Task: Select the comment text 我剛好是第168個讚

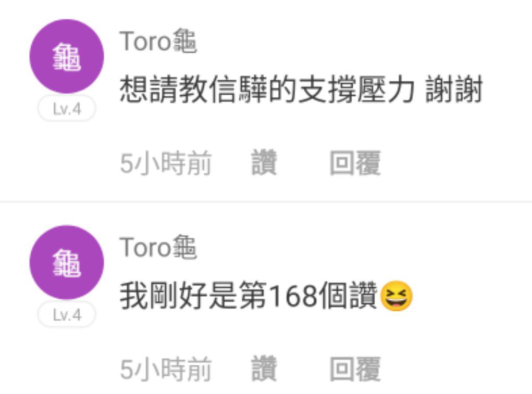Action: pos(249,296)
